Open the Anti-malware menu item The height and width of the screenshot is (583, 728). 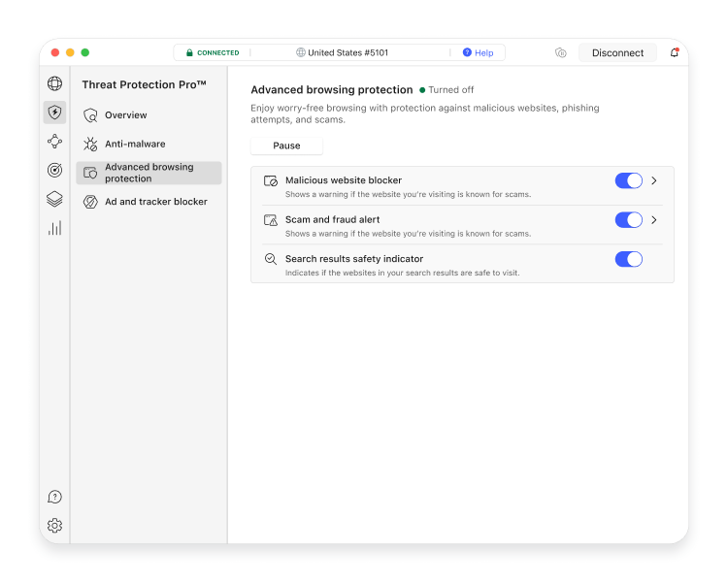(149, 144)
